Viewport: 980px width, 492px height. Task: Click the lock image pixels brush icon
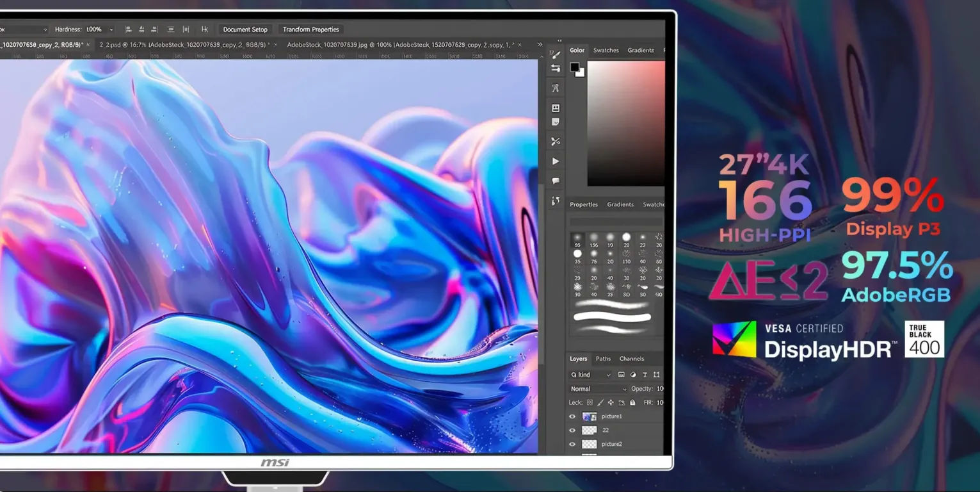click(x=600, y=403)
